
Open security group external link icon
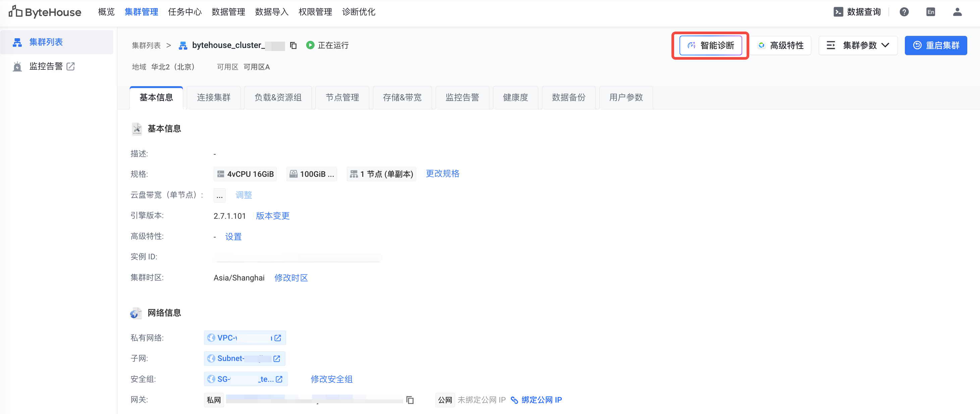(279, 379)
